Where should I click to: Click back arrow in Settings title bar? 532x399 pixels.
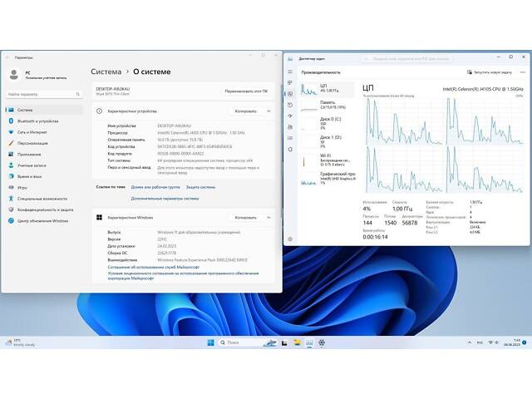(x=7, y=57)
